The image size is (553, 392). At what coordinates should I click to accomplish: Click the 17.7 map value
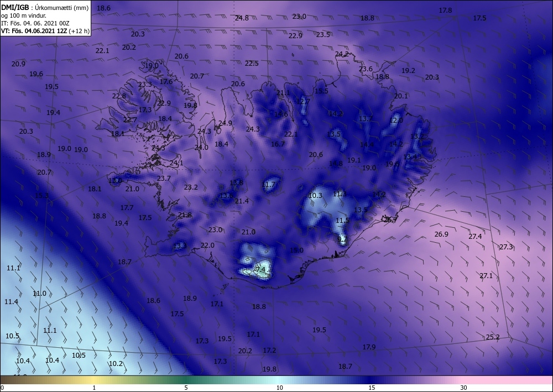pos(127,208)
